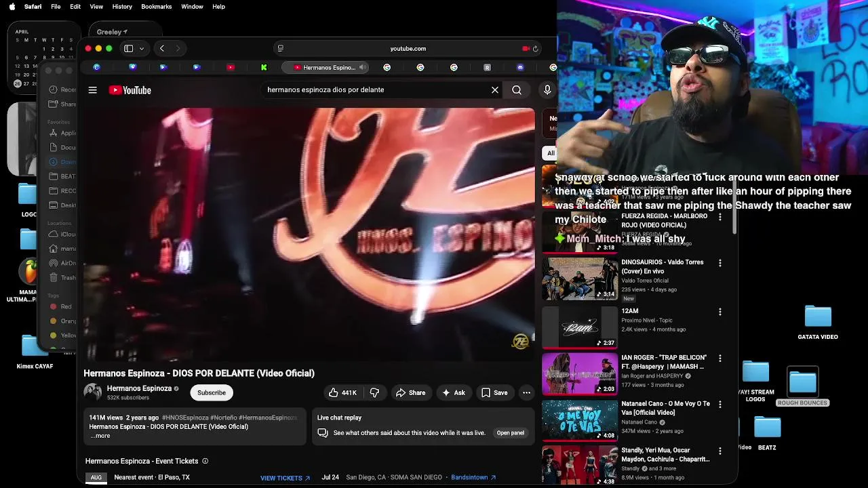Screen dimensions: 868x488
Task: Save the video to a playlist
Action: [x=494, y=392]
